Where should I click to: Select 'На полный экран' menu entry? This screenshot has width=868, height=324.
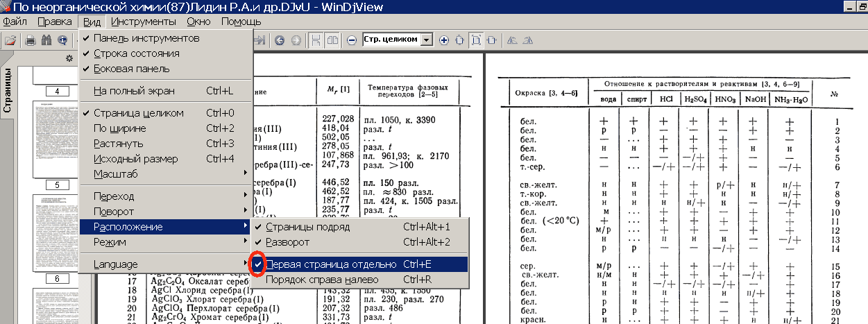click(x=134, y=91)
